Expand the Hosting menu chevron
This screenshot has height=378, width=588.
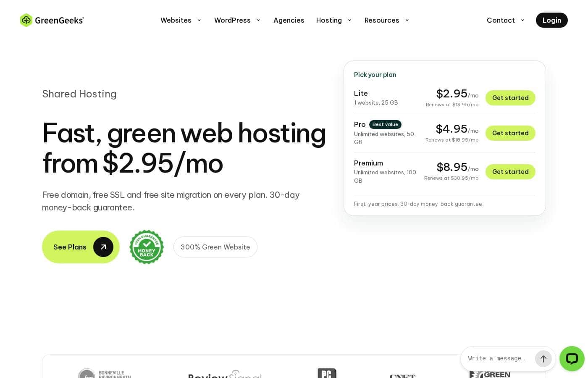pyautogui.click(x=349, y=20)
